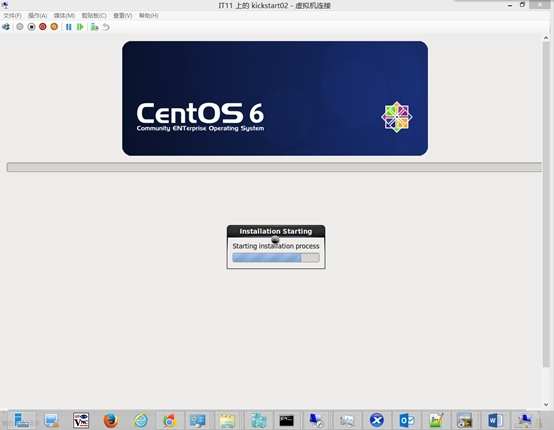The image size is (554, 430).
Task: Pause the virtual machine
Action: [x=69, y=27]
